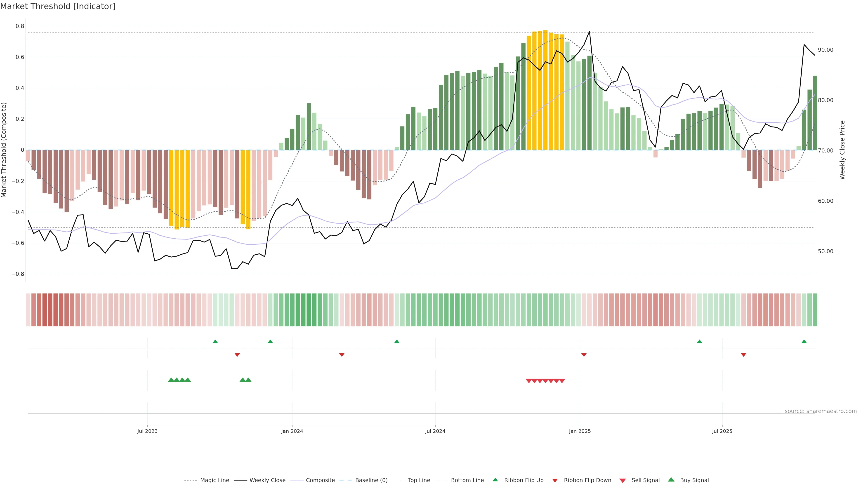Click Buy Signal legend marker icon
The height and width of the screenshot is (488, 868).
(671, 480)
